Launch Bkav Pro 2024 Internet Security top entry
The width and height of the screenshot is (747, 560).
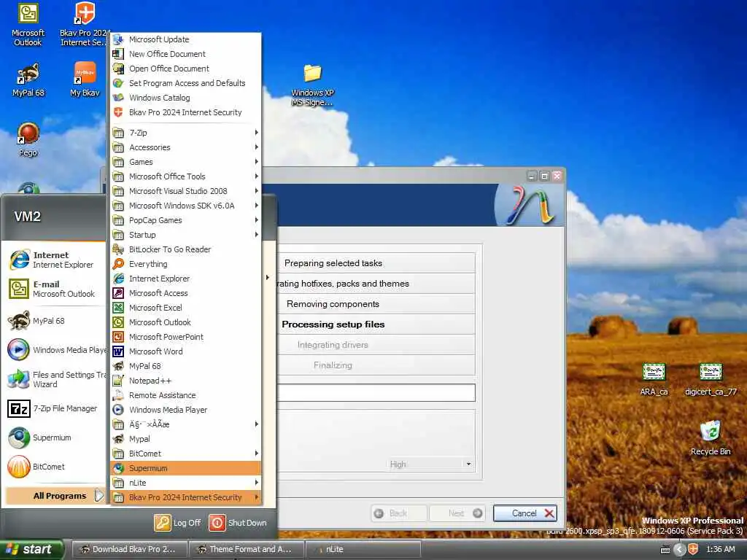click(x=186, y=112)
